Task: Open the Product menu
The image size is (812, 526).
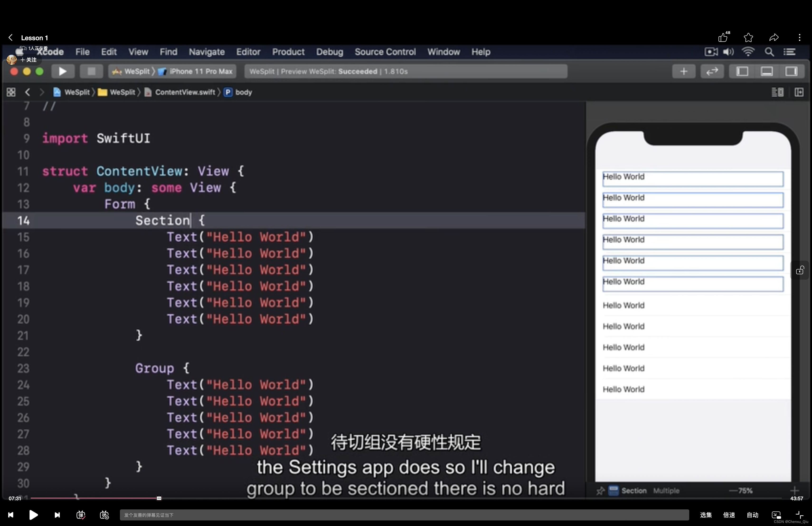Action: pyautogui.click(x=289, y=52)
